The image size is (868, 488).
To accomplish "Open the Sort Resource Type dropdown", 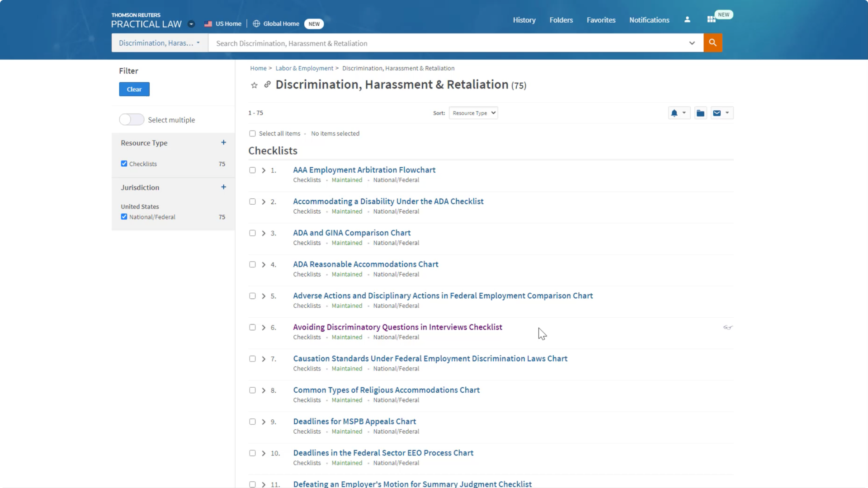I will (x=473, y=113).
